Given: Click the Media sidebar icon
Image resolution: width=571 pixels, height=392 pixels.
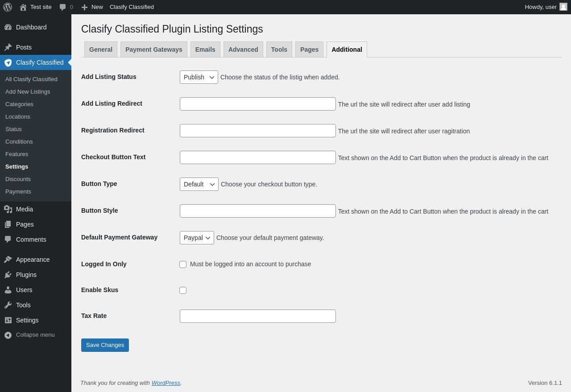Looking at the screenshot, I should click(x=8, y=209).
